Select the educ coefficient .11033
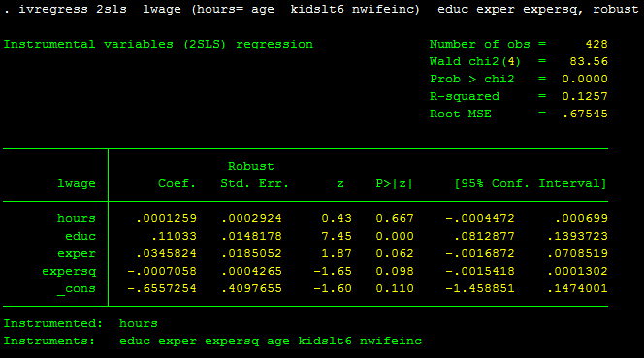Viewport: 644px width, 358px height. [175, 237]
